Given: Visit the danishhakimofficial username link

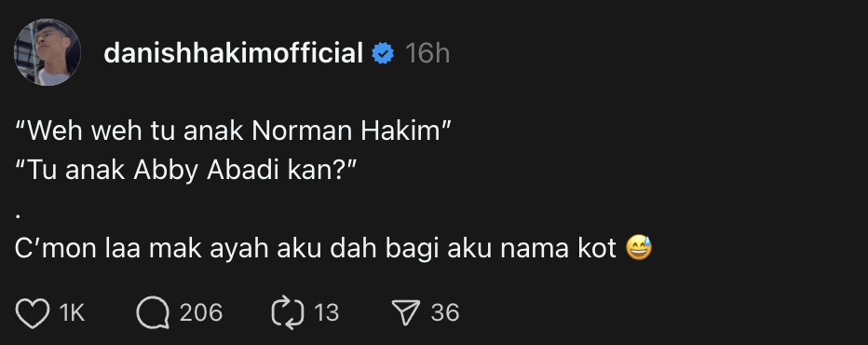Looking at the screenshot, I should click(x=233, y=53).
